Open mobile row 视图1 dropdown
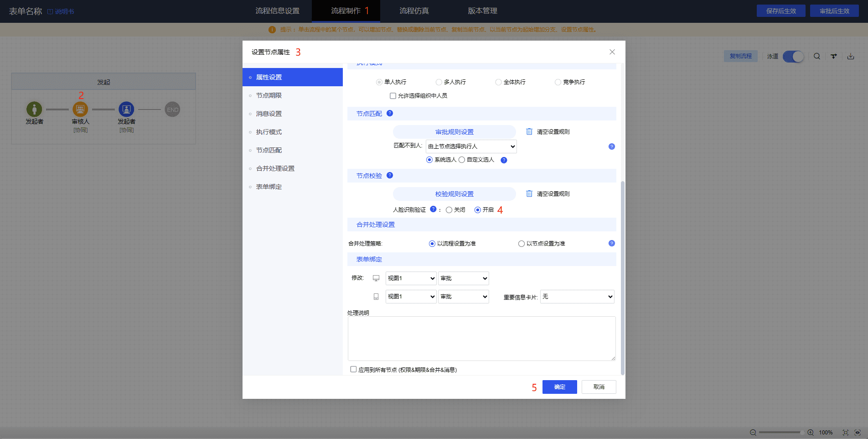Image resolution: width=868 pixels, height=439 pixels. coord(411,297)
